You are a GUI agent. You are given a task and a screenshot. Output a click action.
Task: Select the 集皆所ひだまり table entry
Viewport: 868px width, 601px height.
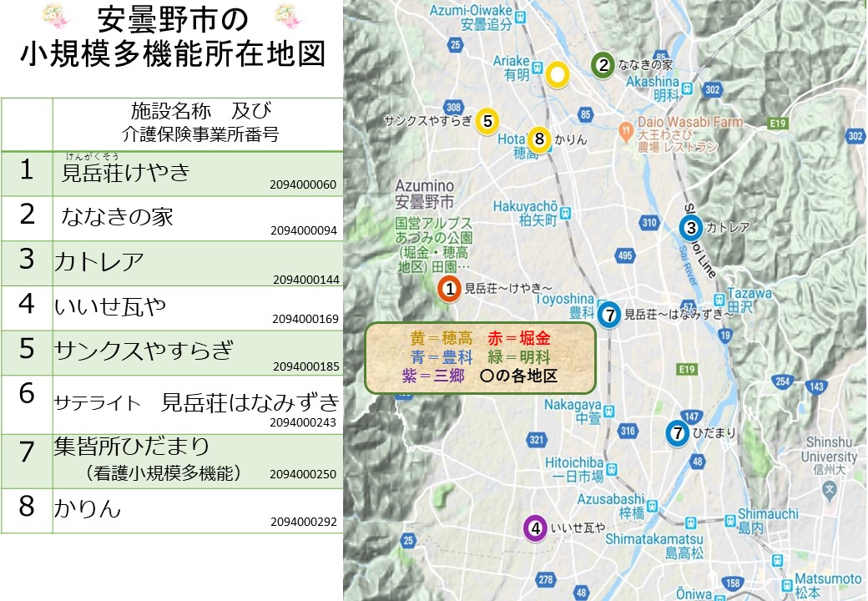click(x=132, y=447)
